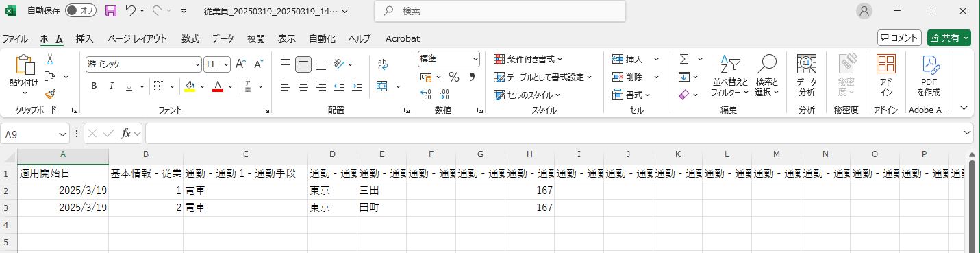Apply percent style format
The width and height of the screenshot is (980, 253).
click(453, 77)
